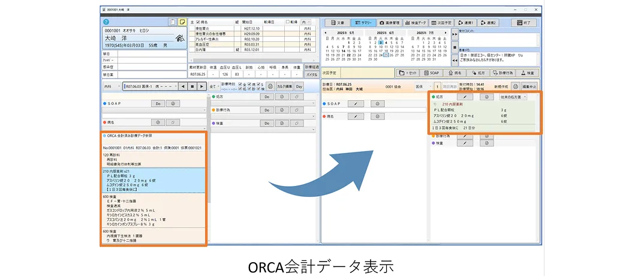Click print icon in left 処方 row
This screenshot has width=644, height=276.
(x=281, y=97)
